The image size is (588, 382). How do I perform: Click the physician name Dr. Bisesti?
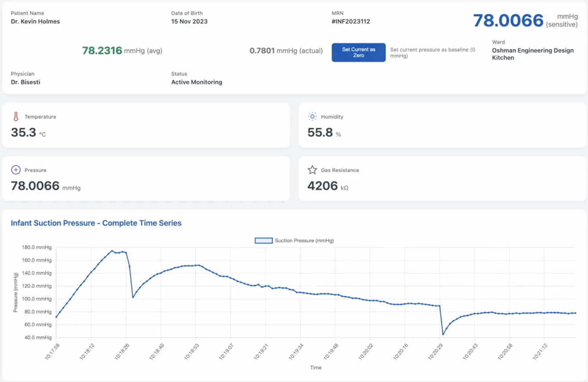[x=26, y=82]
